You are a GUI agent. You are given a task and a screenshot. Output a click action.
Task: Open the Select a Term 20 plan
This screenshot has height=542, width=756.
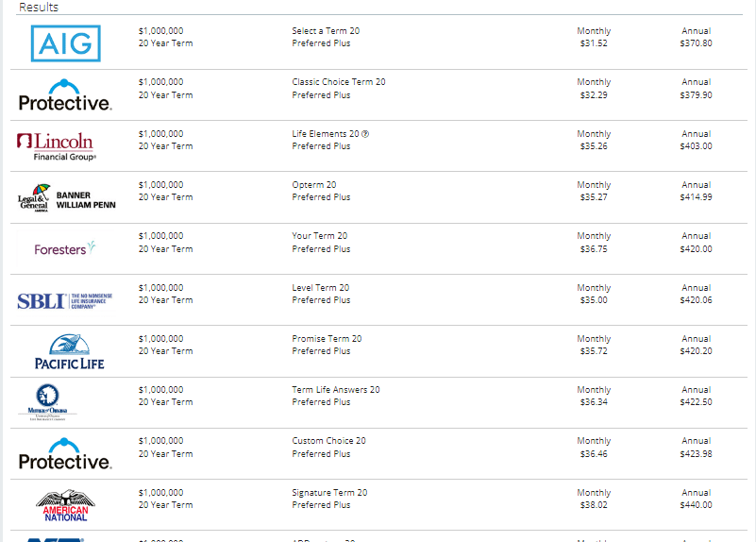pos(326,31)
